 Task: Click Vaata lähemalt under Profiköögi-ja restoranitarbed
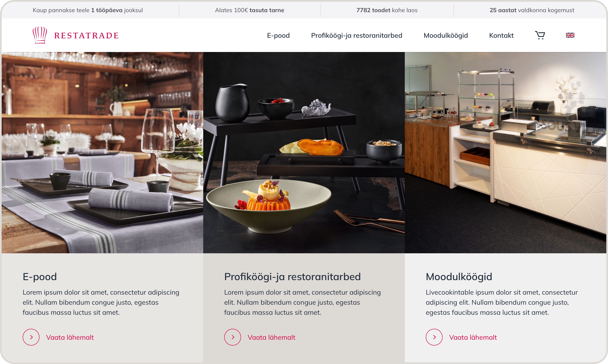pos(271,337)
